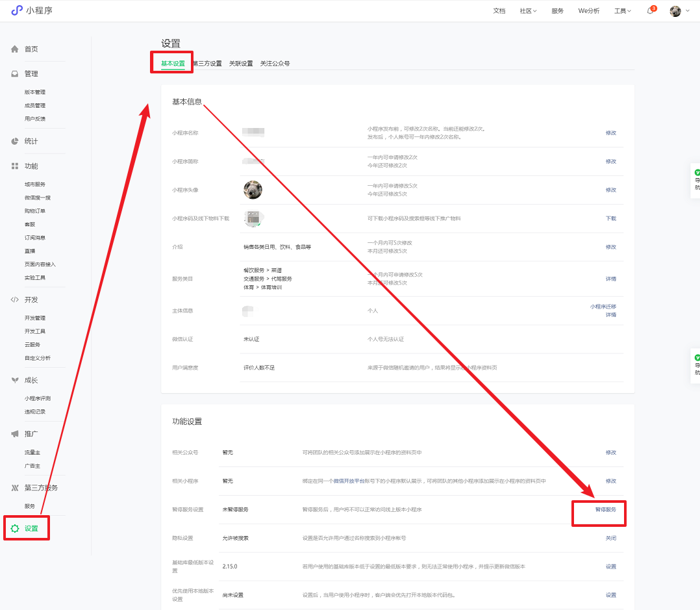This screenshot has height=610, width=700.
Task: Click 关闭 to disable 隐私设置 search
Action: tap(610, 539)
